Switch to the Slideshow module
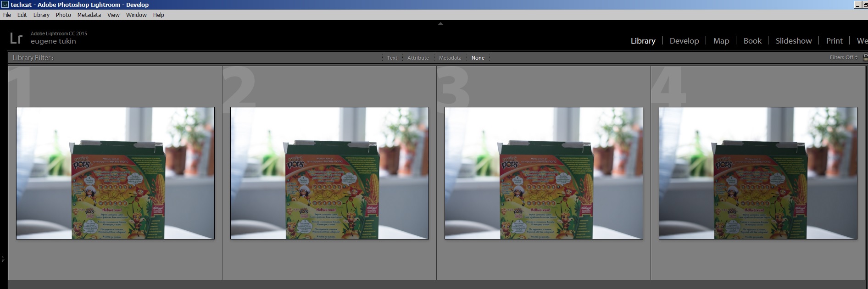The image size is (868, 289). (794, 41)
